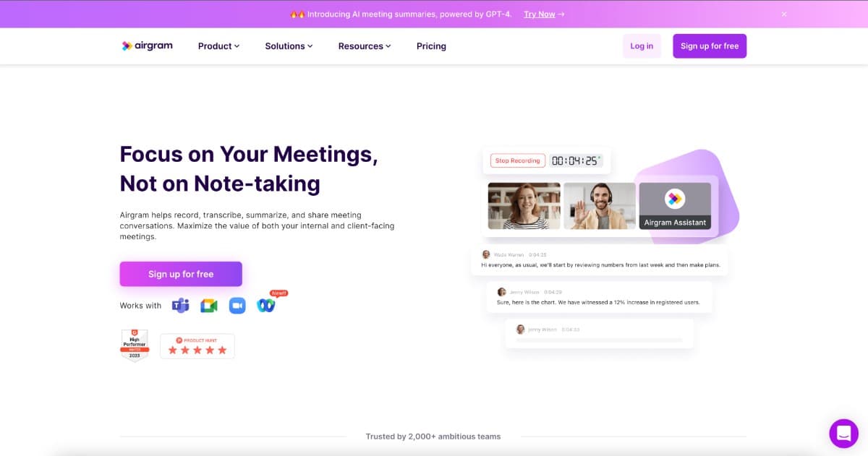The image size is (868, 456).
Task: Click Sign up for free in header
Action: [x=710, y=46]
